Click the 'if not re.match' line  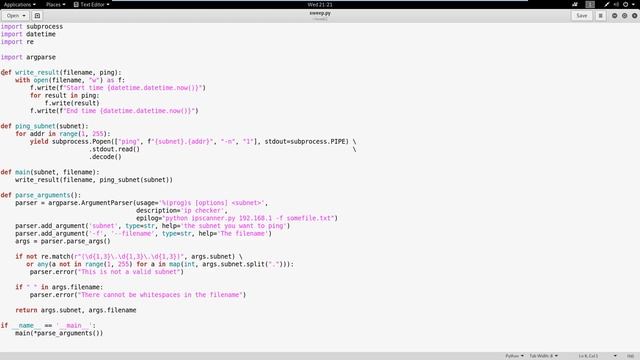[x=129, y=256]
